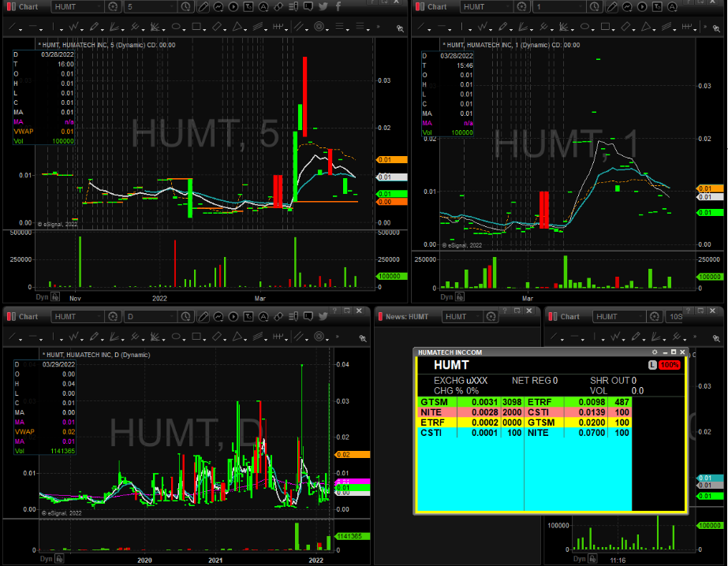Viewport: 728px width, 566px height.
Task: Select the ETRF ask at 0.0098
Action: coord(578,402)
